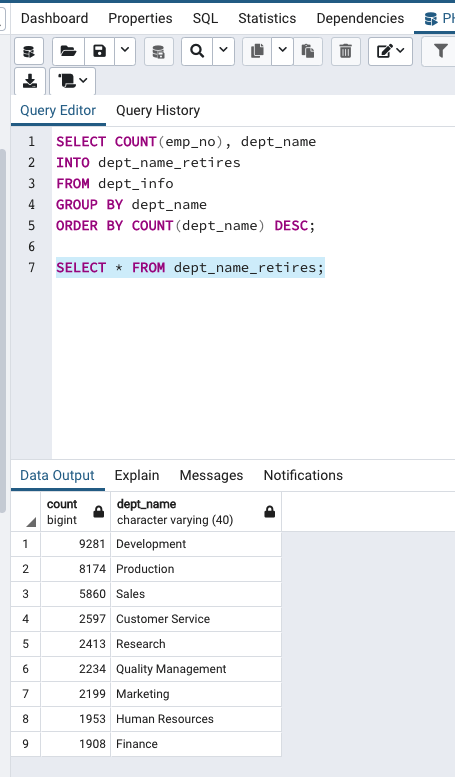Viewport: 455px width, 777px height.
Task: Expand the find options dropdown arrow
Action: click(x=224, y=51)
